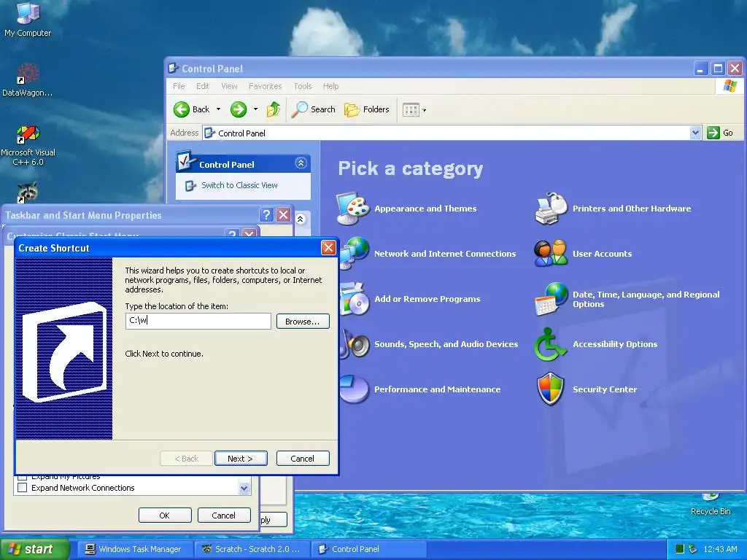
Task: Click the help question mark of Taskbar Properties
Action: point(267,215)
